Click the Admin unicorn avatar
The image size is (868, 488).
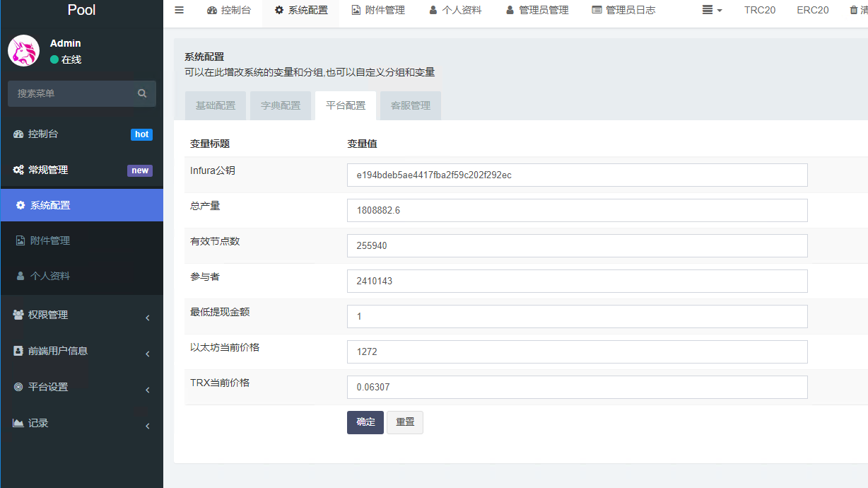[x=23, y=51]
